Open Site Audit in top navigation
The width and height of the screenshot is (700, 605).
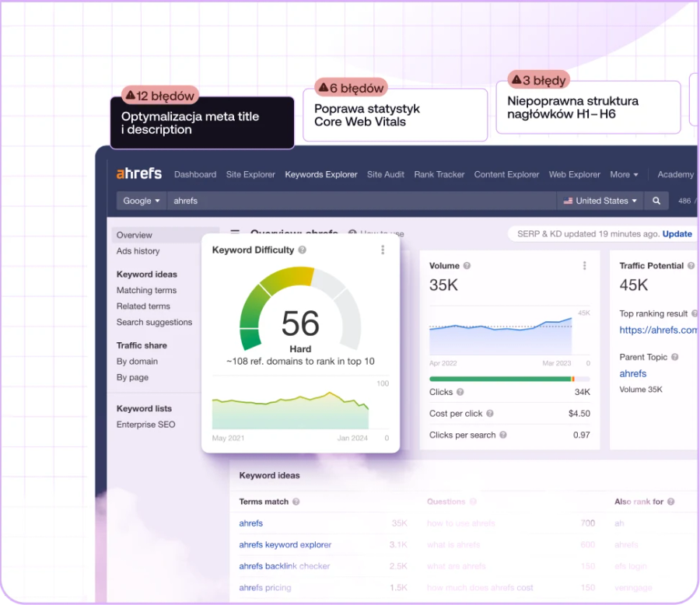(x=386, y=175)
